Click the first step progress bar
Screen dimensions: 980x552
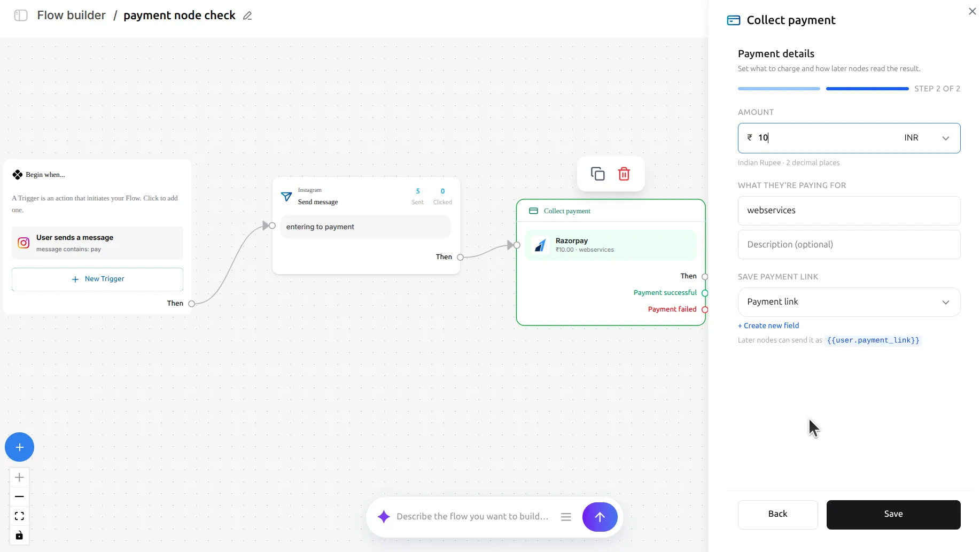[x=779, y=89]
